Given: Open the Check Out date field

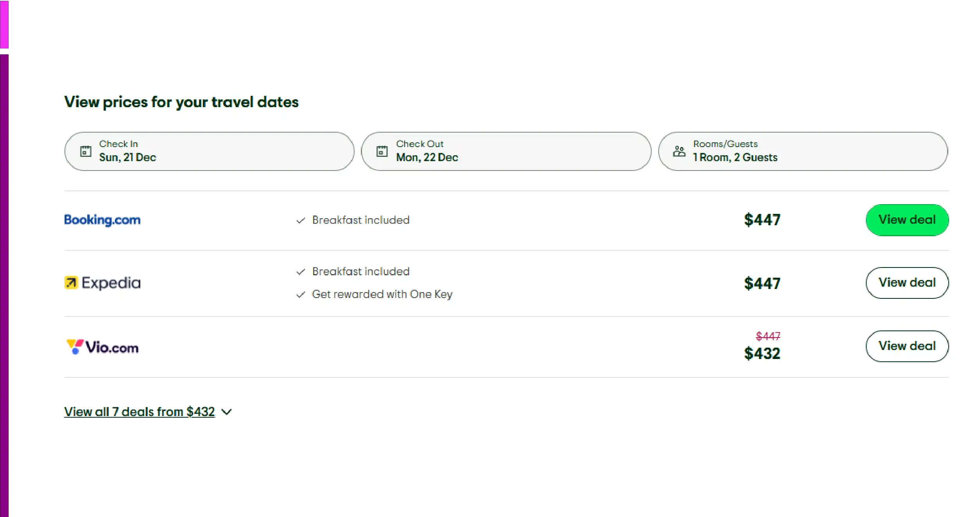Looking at the screenshot, I should coord(506,151).
